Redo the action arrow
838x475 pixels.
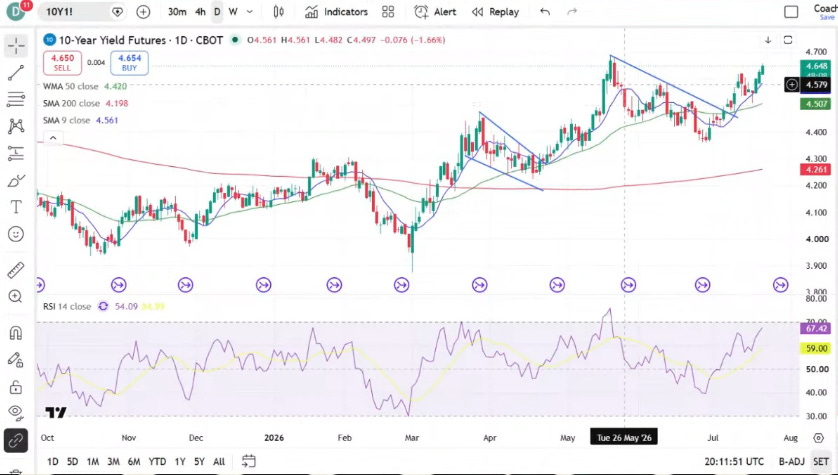[x=572, y=12]
